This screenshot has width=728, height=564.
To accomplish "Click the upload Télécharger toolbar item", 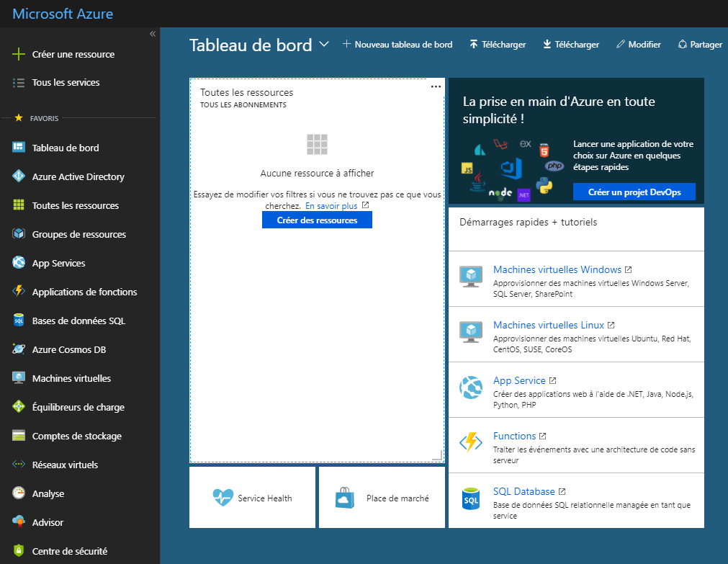I will click(x=498, y=44).
